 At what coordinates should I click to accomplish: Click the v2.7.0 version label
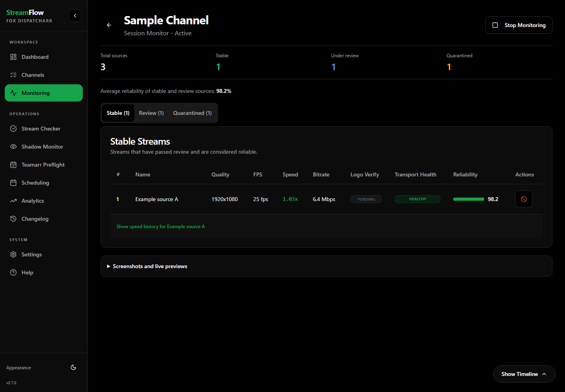coord(11,383)
